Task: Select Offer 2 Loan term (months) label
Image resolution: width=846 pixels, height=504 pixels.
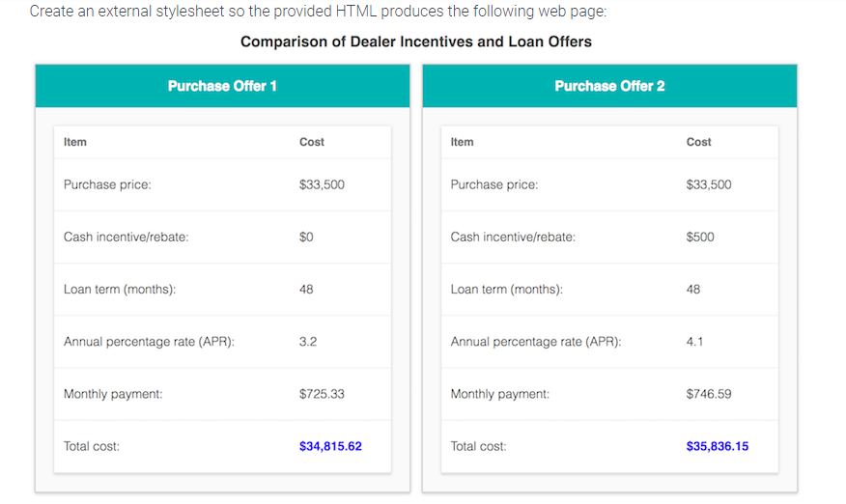Action: (x=507, y=290)
